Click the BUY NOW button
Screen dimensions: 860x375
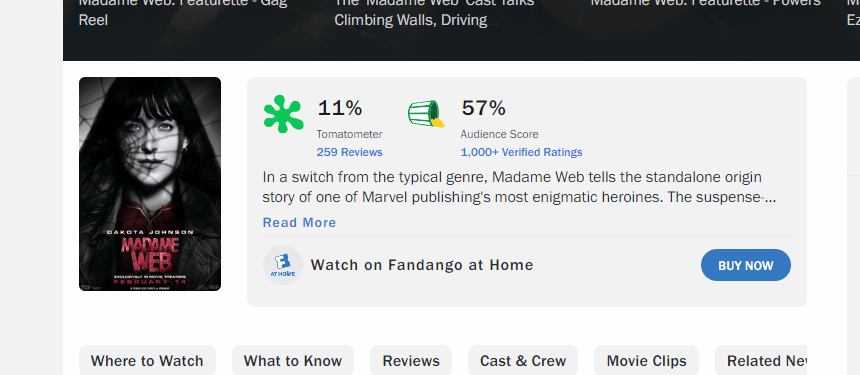click(x=745, y=265)
